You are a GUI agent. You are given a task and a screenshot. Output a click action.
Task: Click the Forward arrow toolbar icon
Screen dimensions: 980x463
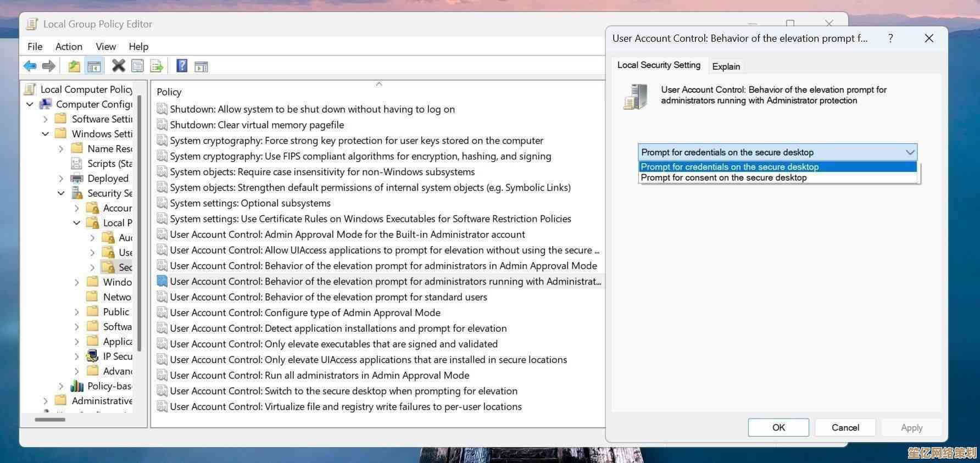[x=49, y=66]
